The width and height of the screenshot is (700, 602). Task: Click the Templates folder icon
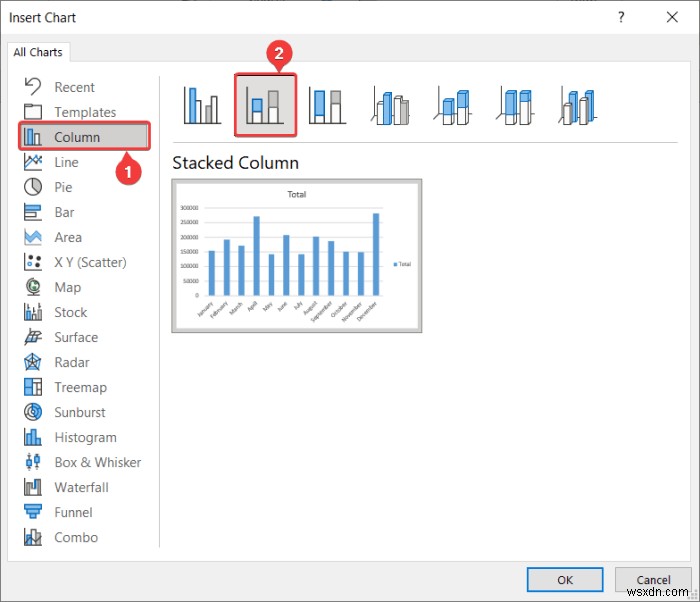coord(33,112)
